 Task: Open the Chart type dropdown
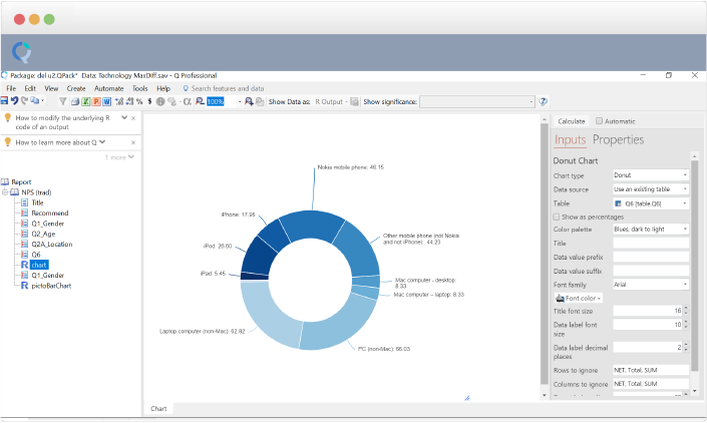[651, 175]
